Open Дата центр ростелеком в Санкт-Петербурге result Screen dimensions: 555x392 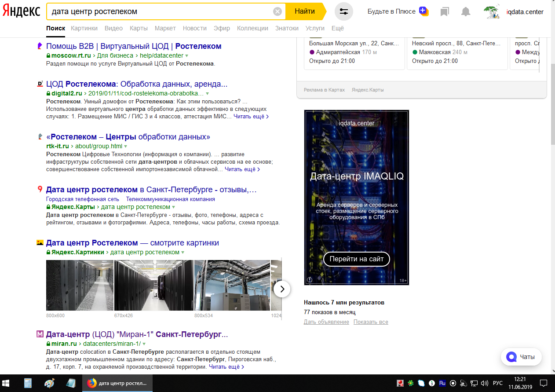click(151, 190)
